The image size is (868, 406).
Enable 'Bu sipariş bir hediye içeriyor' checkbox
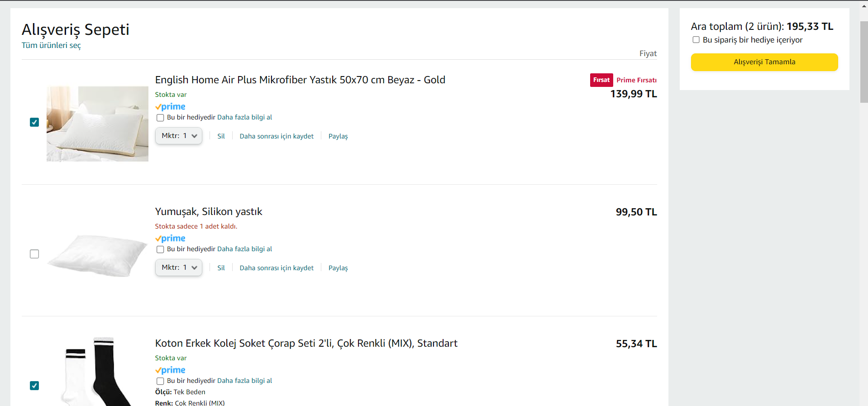click(x=696, y=40)
